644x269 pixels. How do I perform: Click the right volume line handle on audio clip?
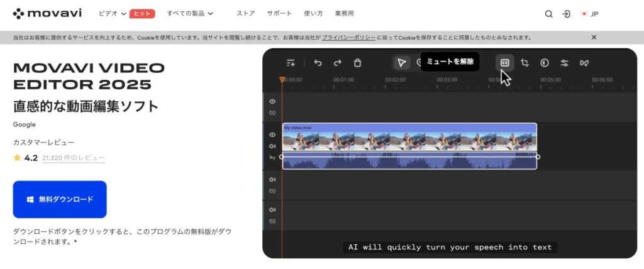click(x=538, y=156)
